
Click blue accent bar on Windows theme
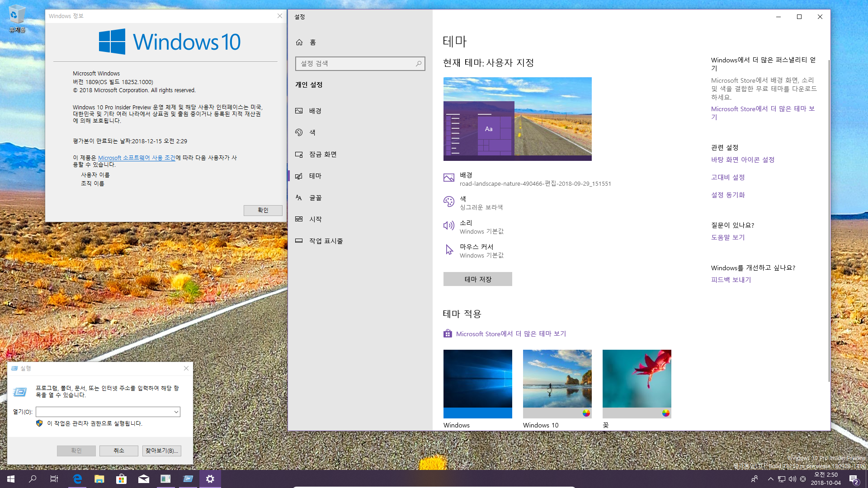point(478,413)
